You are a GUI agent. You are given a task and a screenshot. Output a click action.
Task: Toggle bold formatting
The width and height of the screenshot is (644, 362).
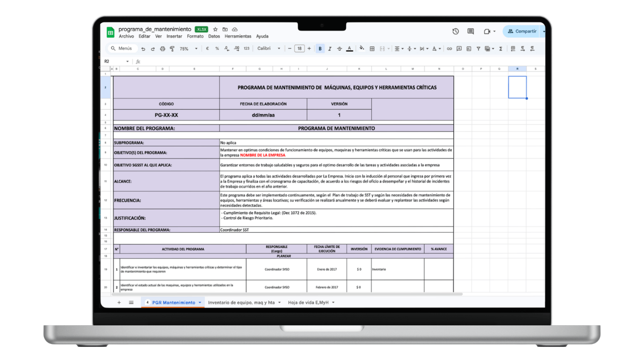320,49
